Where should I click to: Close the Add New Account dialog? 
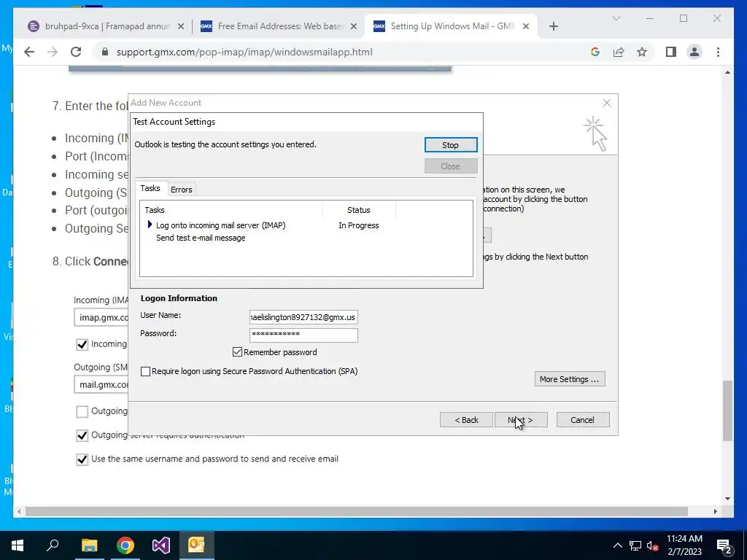pyautogui.click(x=606, y=103)
